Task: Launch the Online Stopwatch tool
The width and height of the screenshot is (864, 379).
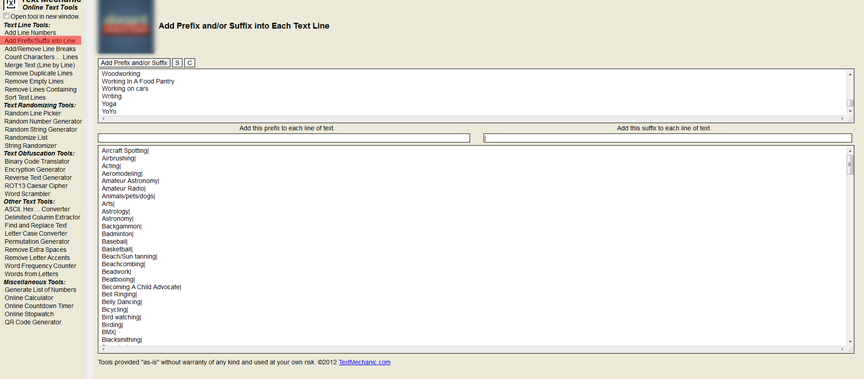Action: pos(29,314)
